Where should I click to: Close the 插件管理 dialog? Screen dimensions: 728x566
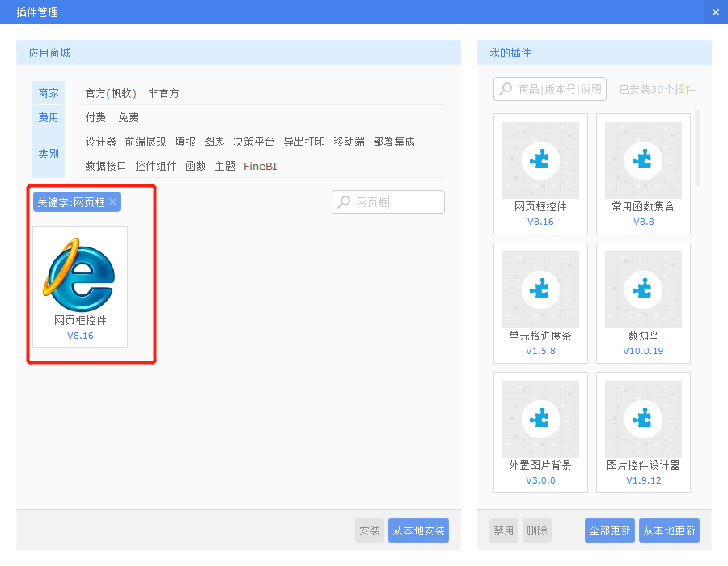pyautogui.click(x=716, y=12)
